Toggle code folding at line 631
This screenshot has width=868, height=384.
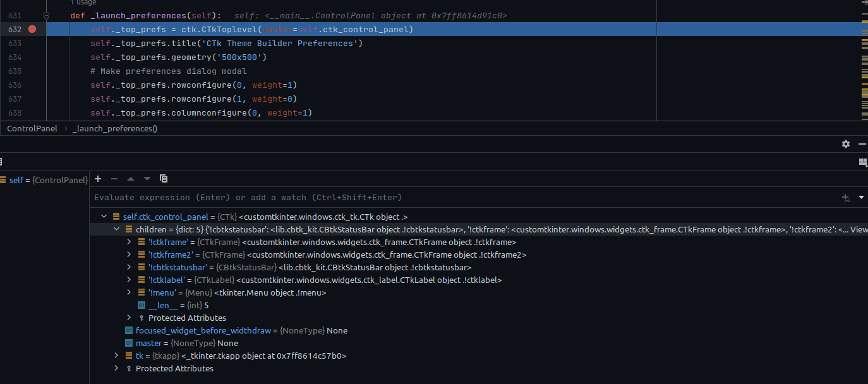click(x=46, y=15)
